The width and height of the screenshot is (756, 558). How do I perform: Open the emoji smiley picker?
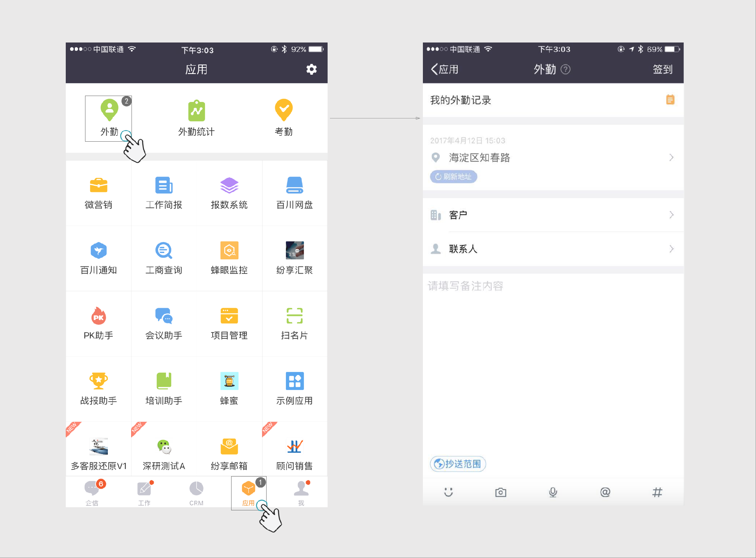(448, 492)
